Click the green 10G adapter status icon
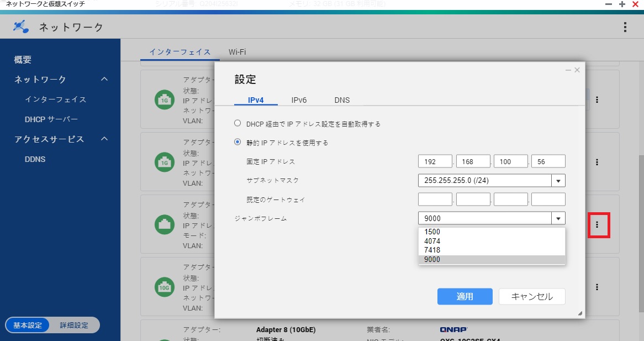 coord(163,287)
